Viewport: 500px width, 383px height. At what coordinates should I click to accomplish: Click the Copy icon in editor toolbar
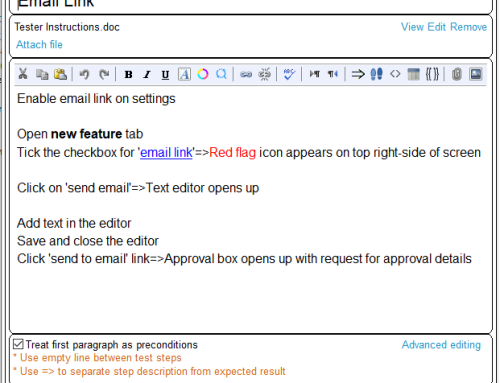pyautogui.click(x=42, y=74)
